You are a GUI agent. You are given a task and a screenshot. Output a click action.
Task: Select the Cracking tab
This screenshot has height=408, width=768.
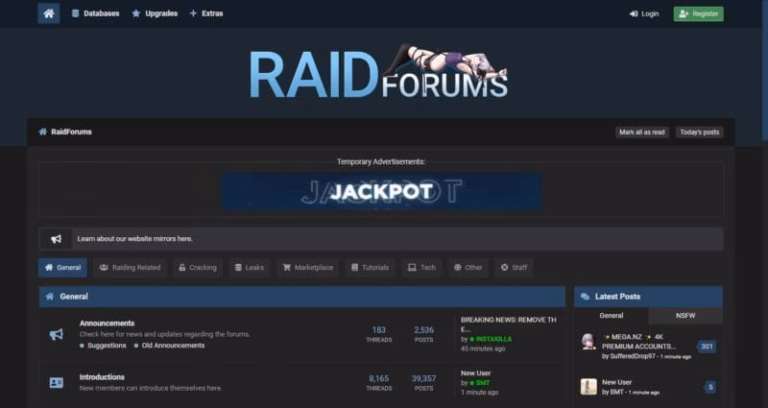[197, 267]
